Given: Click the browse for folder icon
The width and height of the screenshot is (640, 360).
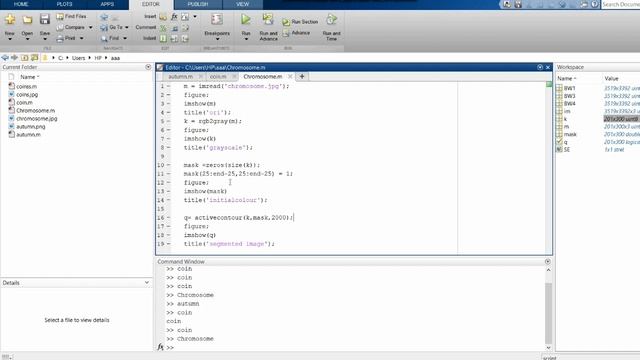Looking at the screenshot, I should [35, 58].
